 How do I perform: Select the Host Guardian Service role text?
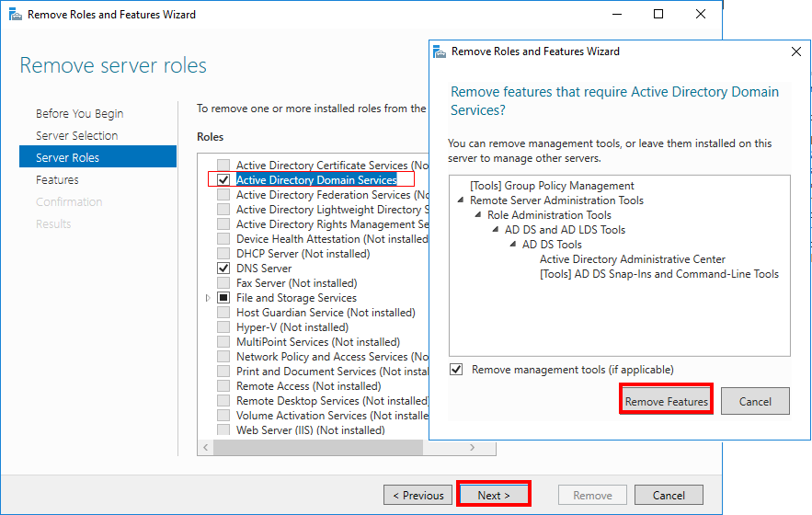point(326,313)
